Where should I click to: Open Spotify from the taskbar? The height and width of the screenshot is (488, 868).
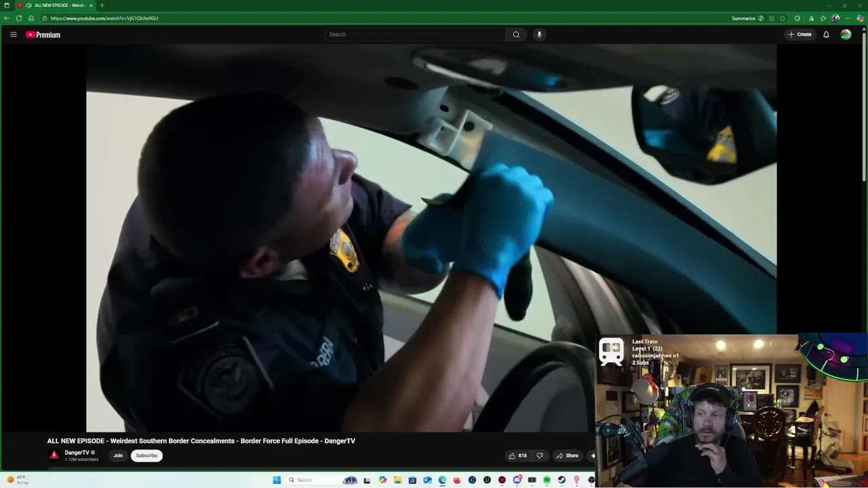547,480
